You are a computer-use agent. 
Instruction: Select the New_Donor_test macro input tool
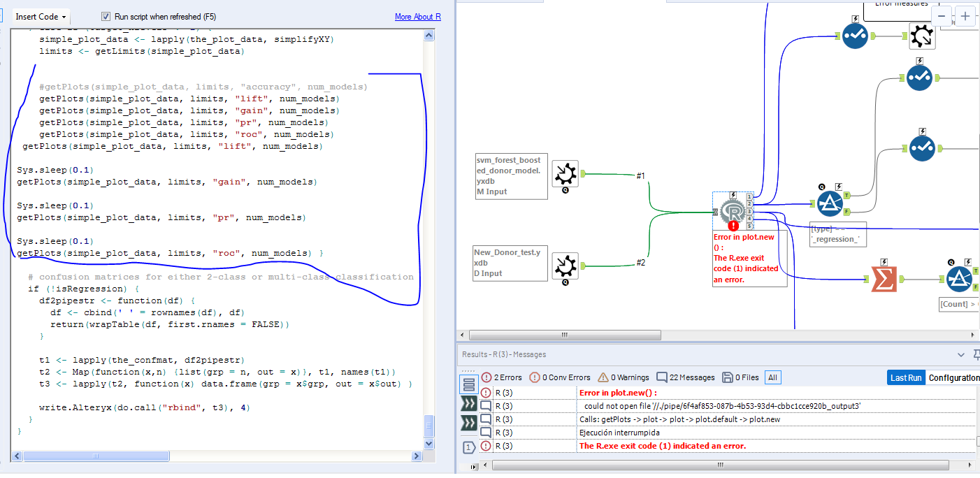tap(564, 265)
